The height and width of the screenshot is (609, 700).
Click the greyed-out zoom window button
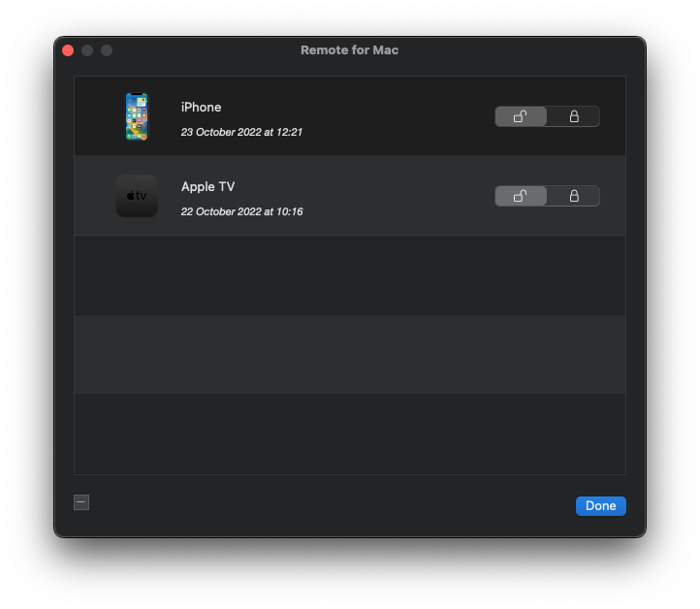click(x=107, y=50)
